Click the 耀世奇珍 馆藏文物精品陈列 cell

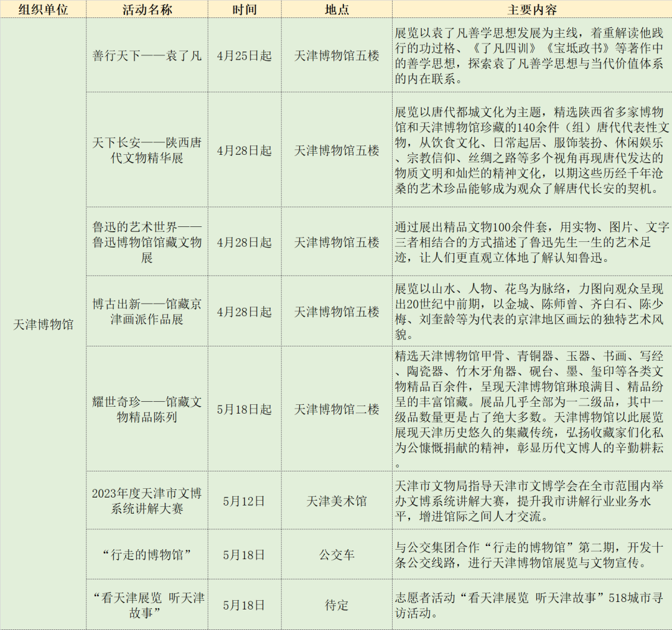(147, 409)
